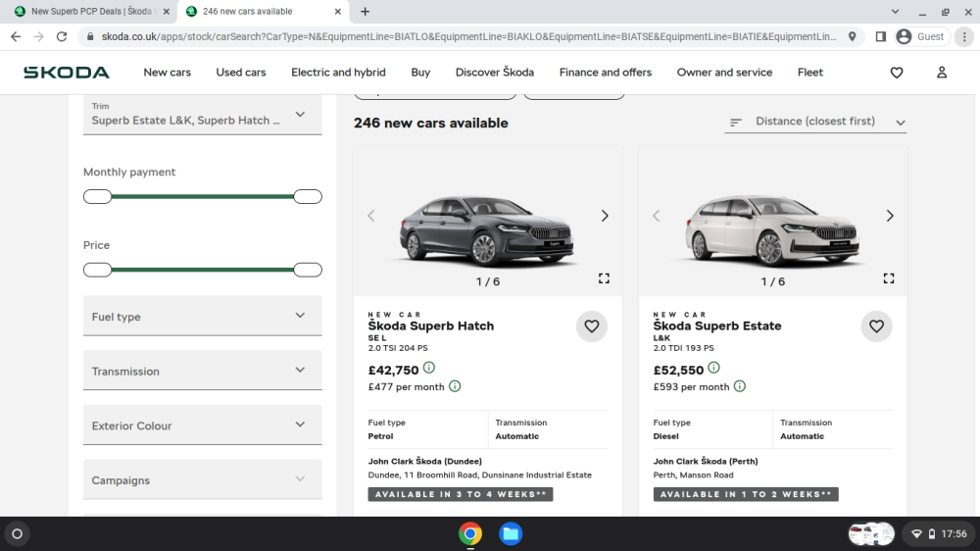
Task: Open Files app from shelf
Action: pos(511,533)
